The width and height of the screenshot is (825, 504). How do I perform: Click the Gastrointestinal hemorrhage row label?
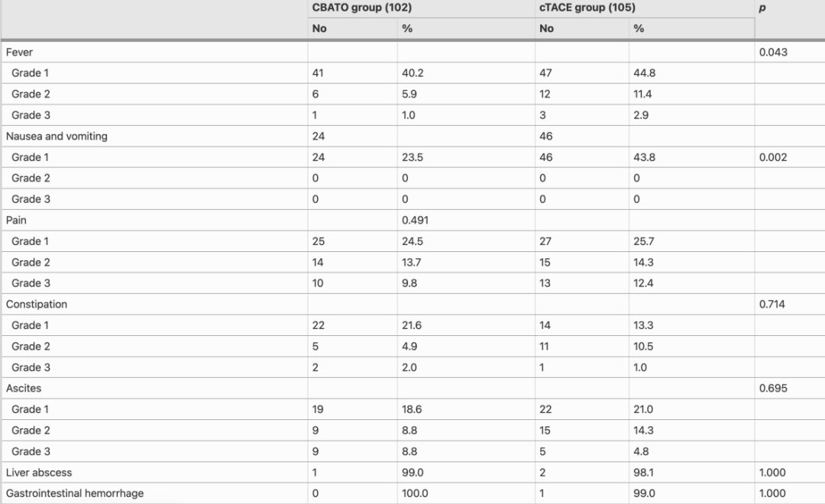coord(75,493)
